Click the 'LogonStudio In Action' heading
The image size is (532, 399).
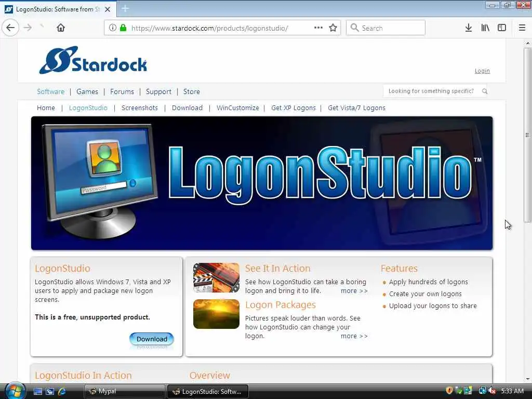click(x=83, y=376)
